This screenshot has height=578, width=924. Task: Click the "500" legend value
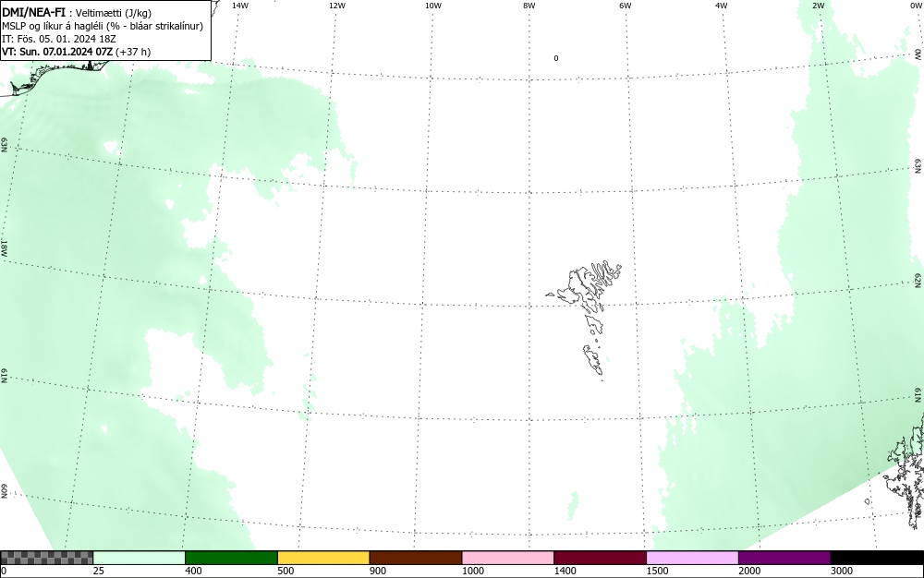click(x=286, y=571)
